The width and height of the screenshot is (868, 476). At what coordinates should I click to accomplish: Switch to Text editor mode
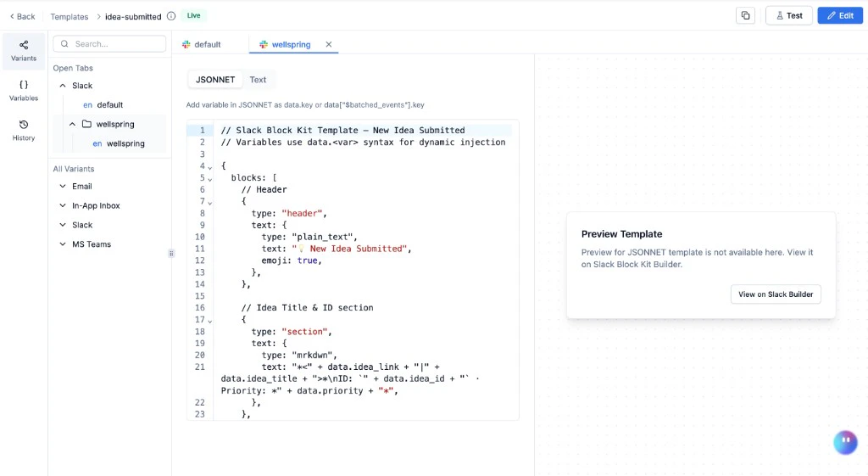click(x=258, y=80)
